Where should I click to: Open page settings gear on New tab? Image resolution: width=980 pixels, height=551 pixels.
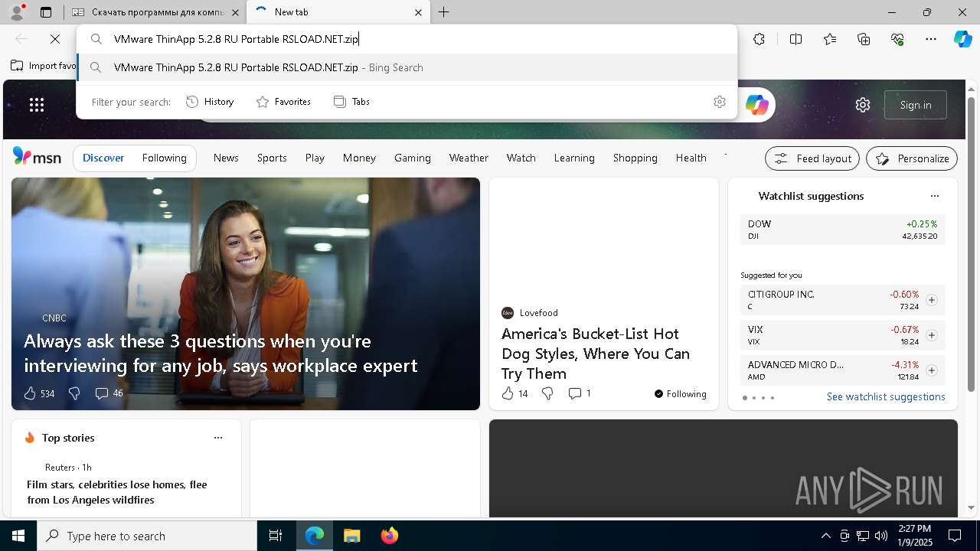[863, 105]
